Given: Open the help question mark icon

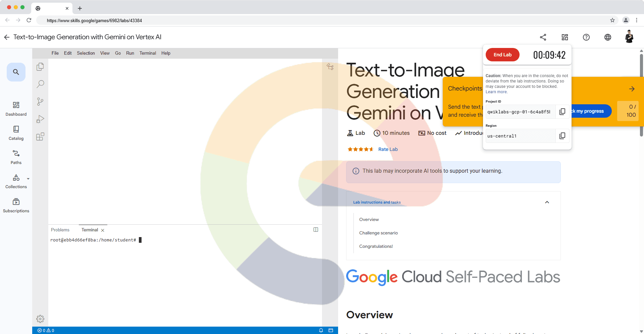Looking at the screenshot, I should (586, 37).
